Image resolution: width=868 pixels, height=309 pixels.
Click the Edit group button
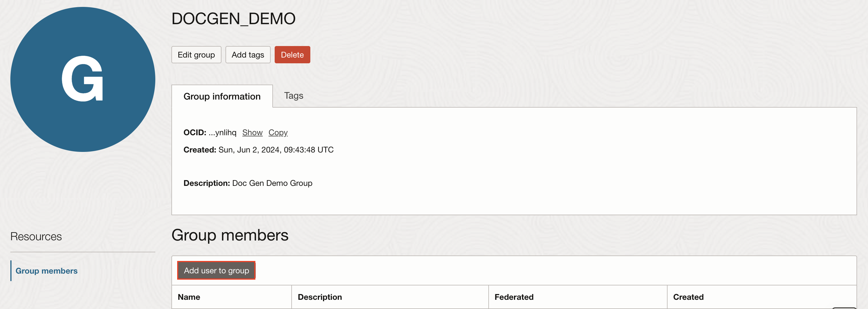point(196,54)
